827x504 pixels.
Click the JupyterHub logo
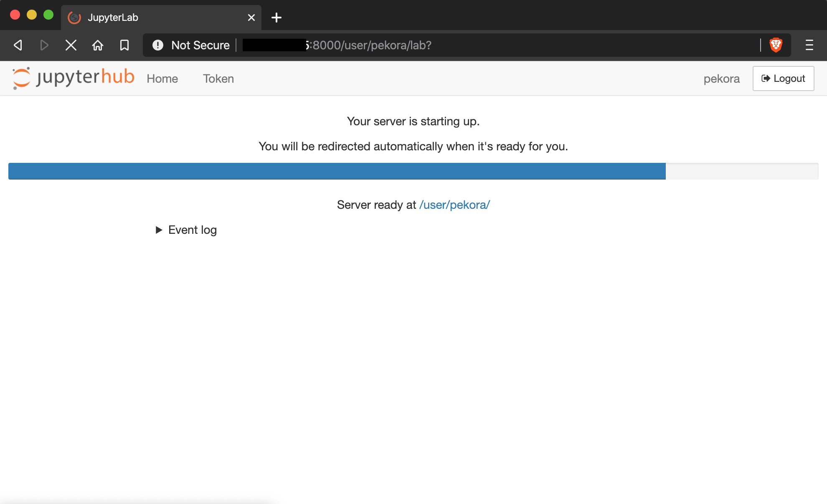pyautogui.click(x=73, y=78)
